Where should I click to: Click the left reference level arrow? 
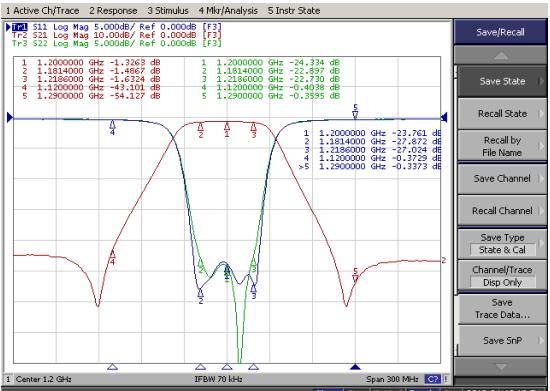(x=10, y=117)
